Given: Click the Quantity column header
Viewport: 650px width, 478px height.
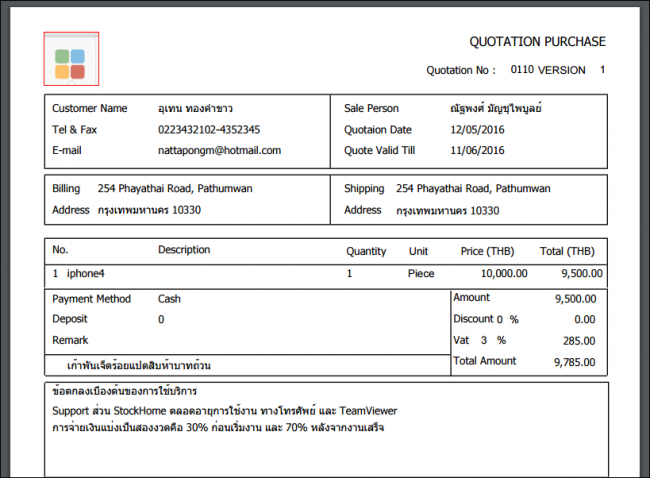Looking at the screenshot, I should pos(366,251).
